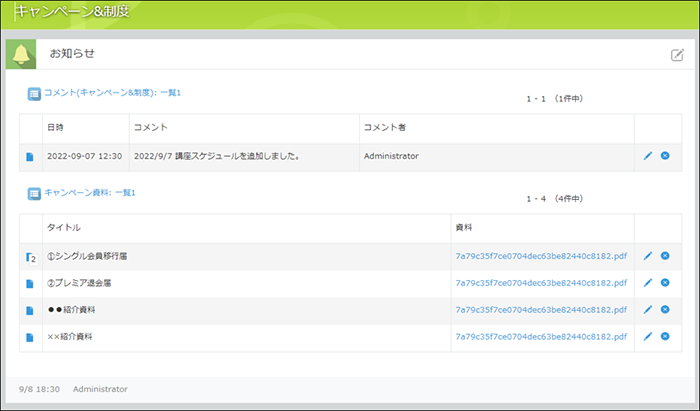The image size is (700, 411).
Task: Open the PDF link for ①シングル会員移行届
Action: pyautogui.click(x=541, y=256)
